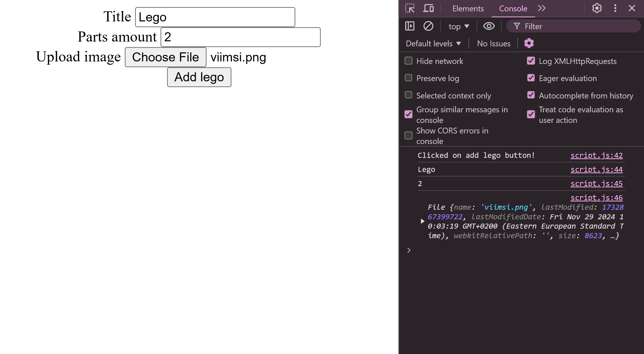Screen dimensions: 644x354
Task: Enable the Preserve log checkbox
Action: pos(409,78)
